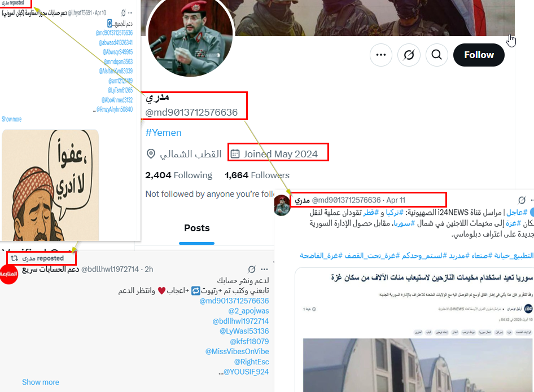Image resolution: width=534 pixels, height=392 pixels.
Task: Open the three-dot menu on the Apr 10 post
Action: [x=130, y=13]
